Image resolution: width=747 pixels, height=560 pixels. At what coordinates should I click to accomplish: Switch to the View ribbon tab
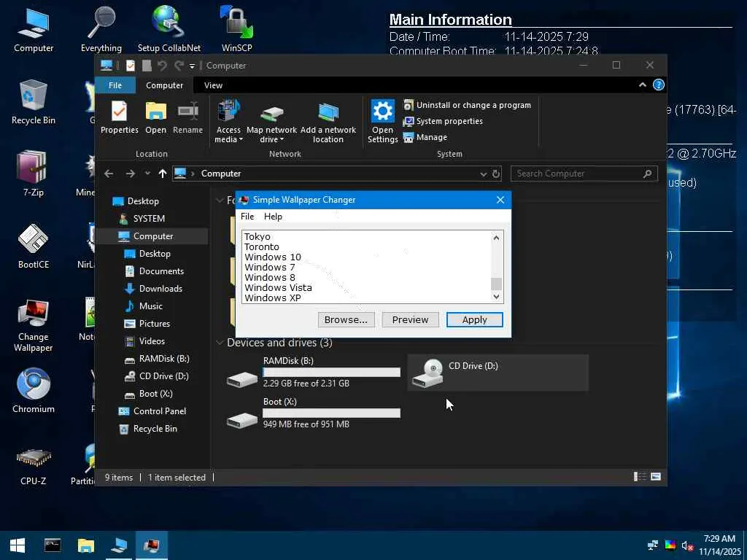[x=213, y=85]
